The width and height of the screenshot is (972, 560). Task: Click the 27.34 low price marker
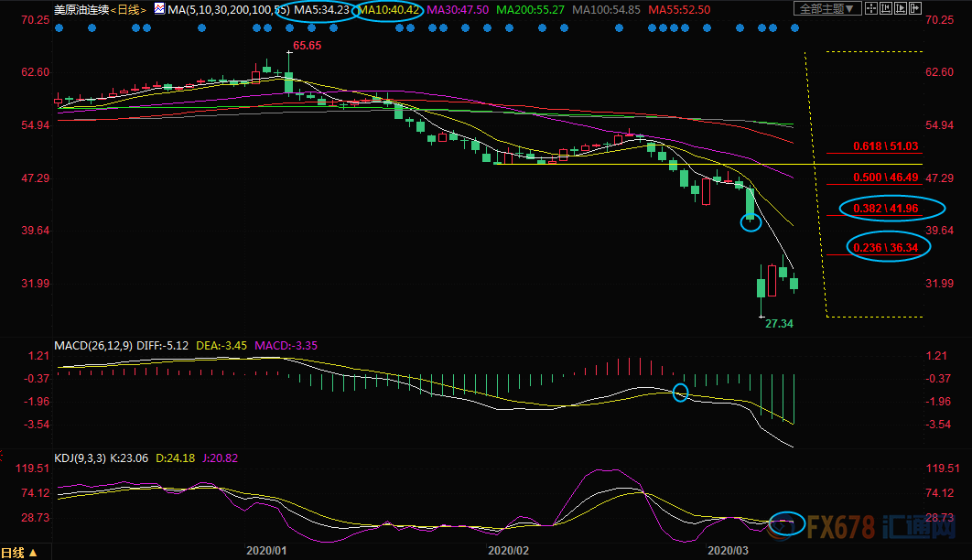point(778,324)
